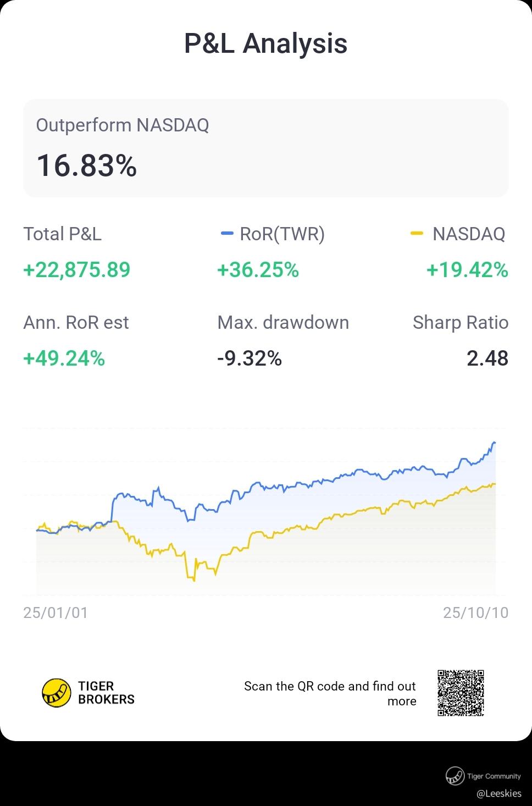
Task: Click the Total P&L value +22,875.89
Action: coord(76,270)
